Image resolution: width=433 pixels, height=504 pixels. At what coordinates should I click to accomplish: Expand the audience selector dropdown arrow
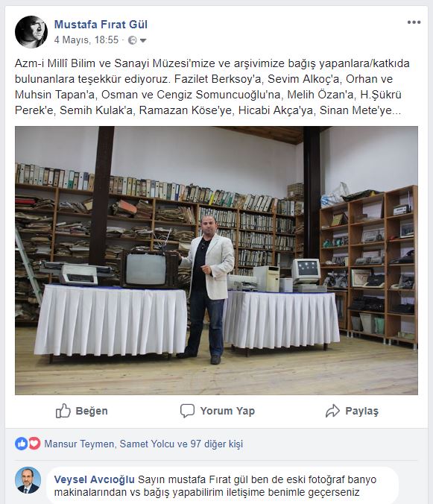click(143, 40)
